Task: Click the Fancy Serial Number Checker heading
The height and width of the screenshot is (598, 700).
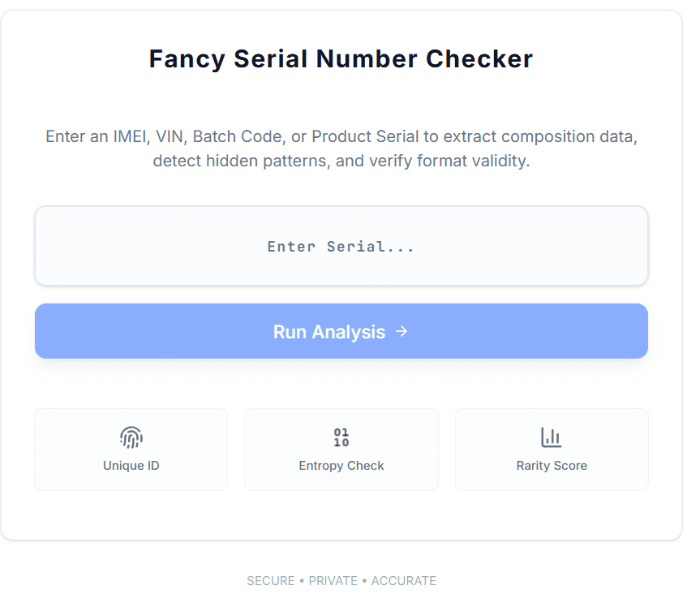Action: point(341,58)
